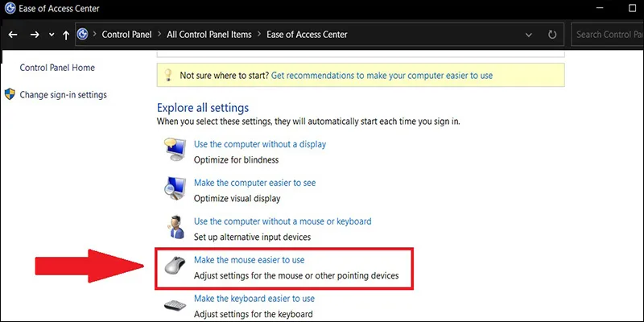The height and width of the screenshot is (322, 644).
Task: Refresh the Control Panel page
Action: [x=551, y=35]
